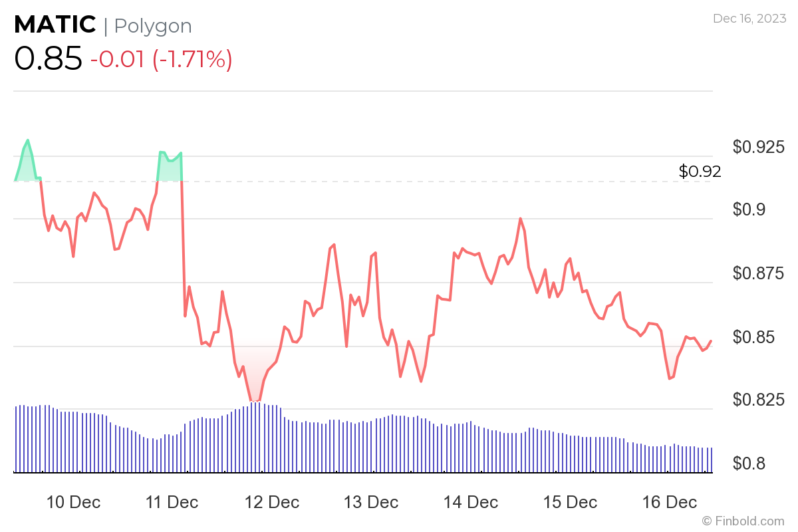Select the 14 Dec date marker

[469, 503]
